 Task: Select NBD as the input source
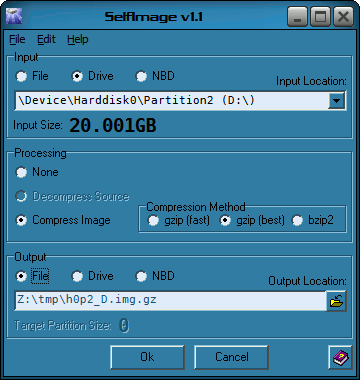click(155, 76)
